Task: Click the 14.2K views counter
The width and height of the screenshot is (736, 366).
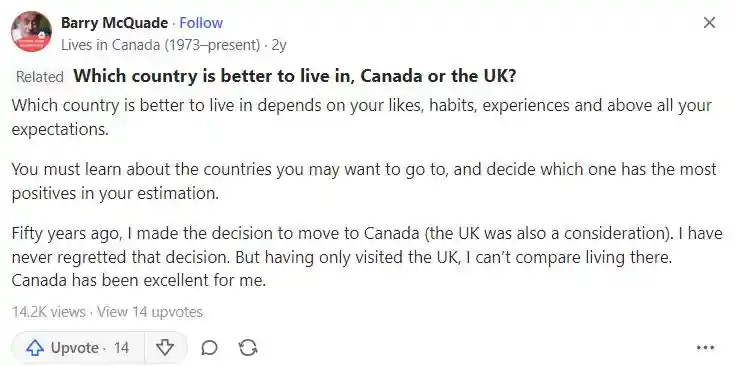Action: coord(49,312)
